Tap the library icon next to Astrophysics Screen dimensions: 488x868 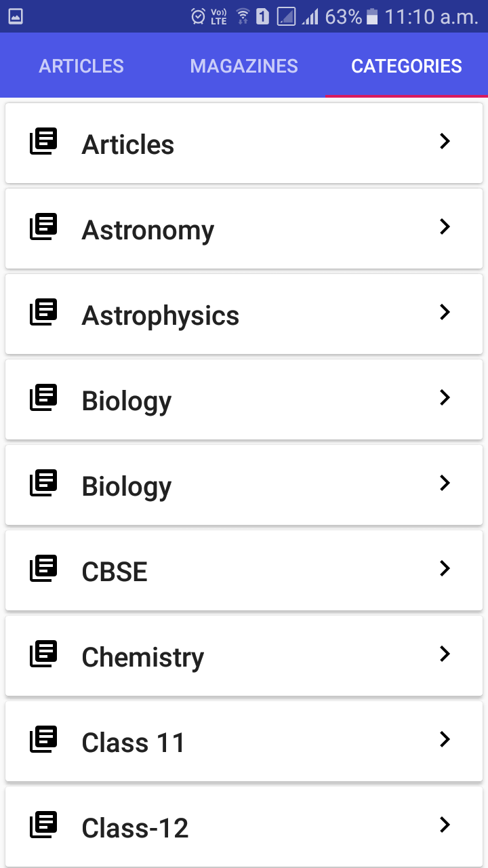click(43, 312)
